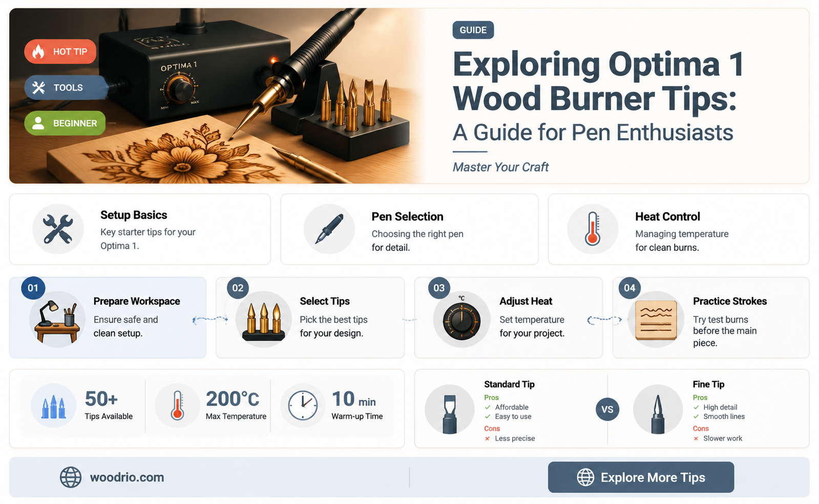Click the Fine Tip heading

pyautogui.click(x=709, y=384)
